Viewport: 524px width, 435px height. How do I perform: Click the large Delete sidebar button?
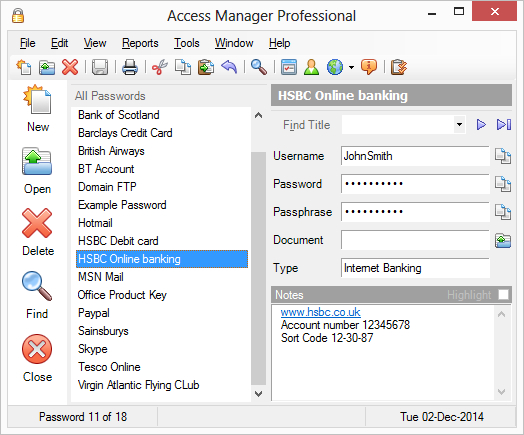tap(37, 233)
